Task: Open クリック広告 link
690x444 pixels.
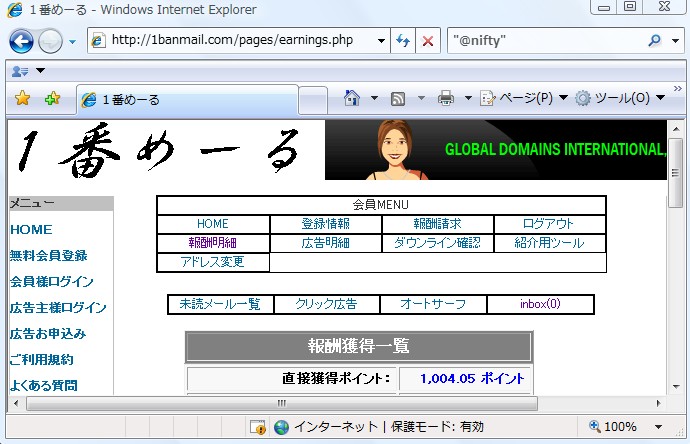Action: coord(326,304)
